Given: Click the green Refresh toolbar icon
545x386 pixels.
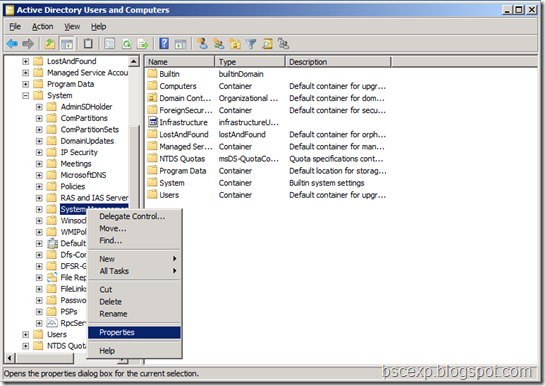Looking at the screenshot, I should 127,44.
